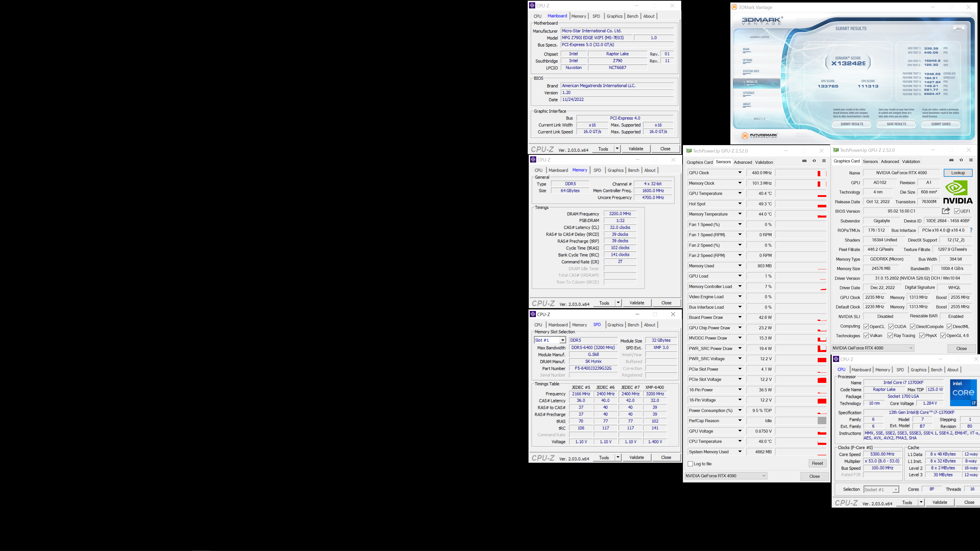Open the Socket #1 selection dropdown
The width and height of the screenshot is (980, 551).
[896, 490]
